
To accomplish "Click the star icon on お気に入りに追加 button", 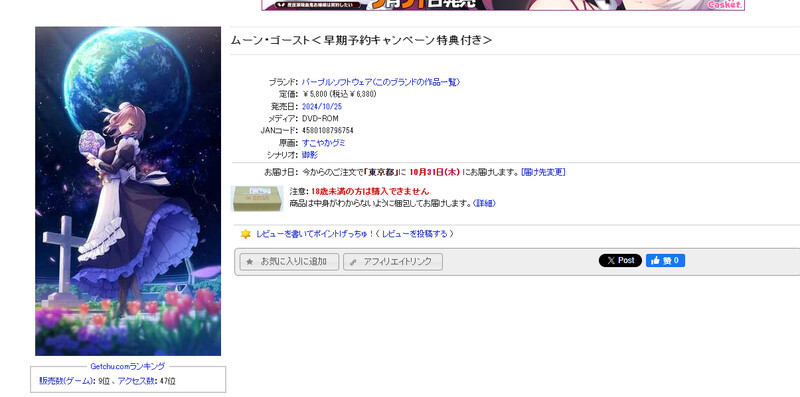I will (249, 262).
